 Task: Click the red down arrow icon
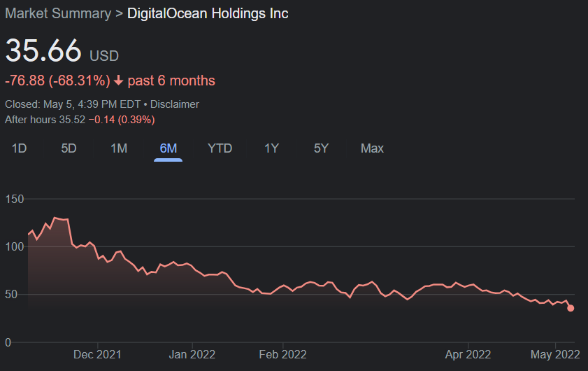[118, 80]
